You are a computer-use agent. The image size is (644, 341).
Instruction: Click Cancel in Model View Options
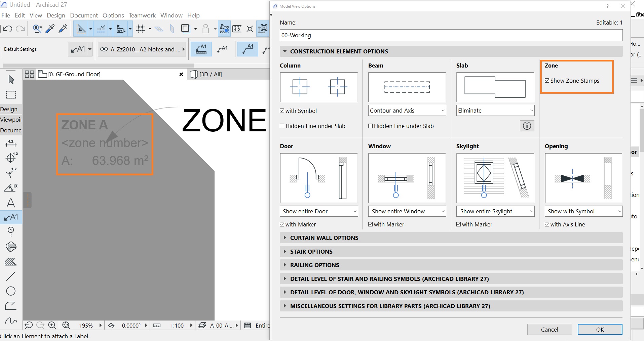[x=550, y=330]
